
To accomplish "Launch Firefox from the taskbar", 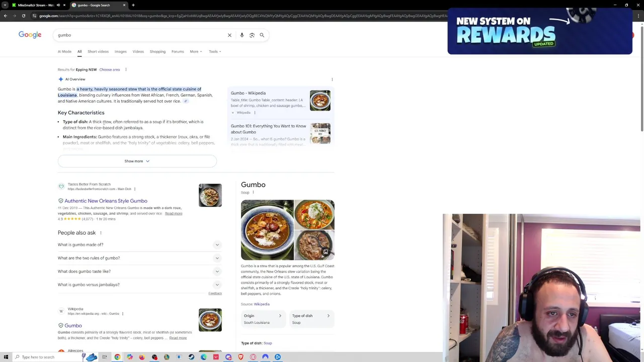I will click(x=142, y=357).
